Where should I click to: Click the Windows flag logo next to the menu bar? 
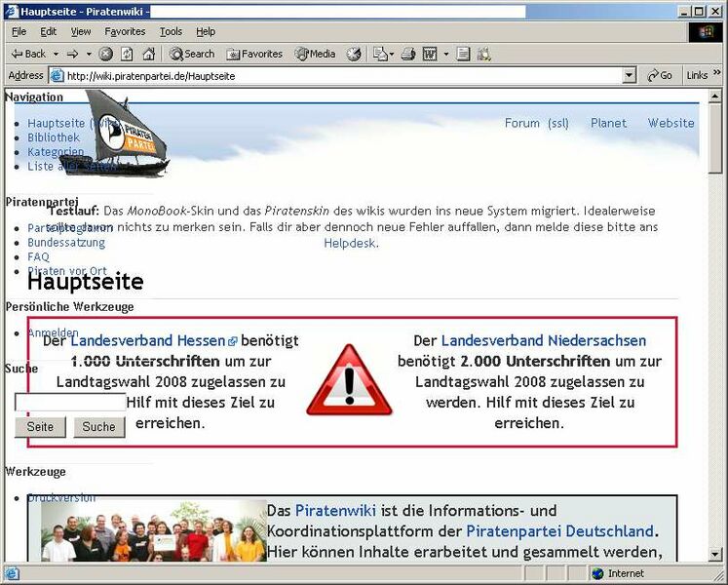click(706, 32)
